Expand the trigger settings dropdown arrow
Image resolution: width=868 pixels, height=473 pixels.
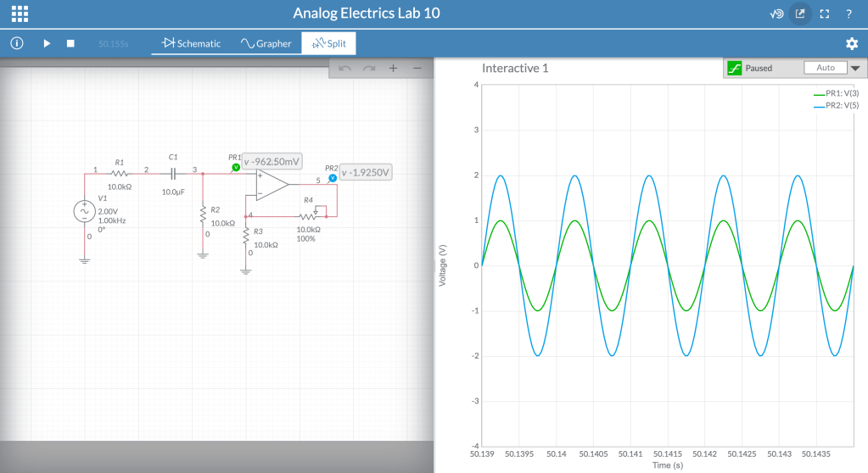(x=854, y=68)
